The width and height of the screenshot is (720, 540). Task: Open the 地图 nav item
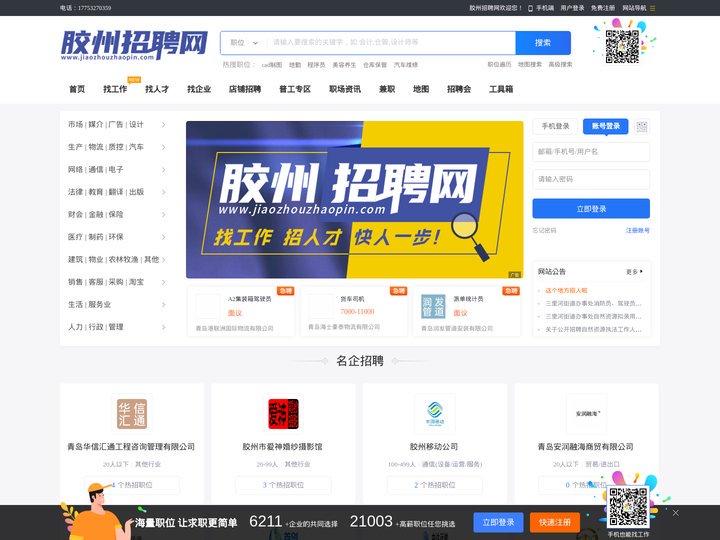tap(421, 89)
